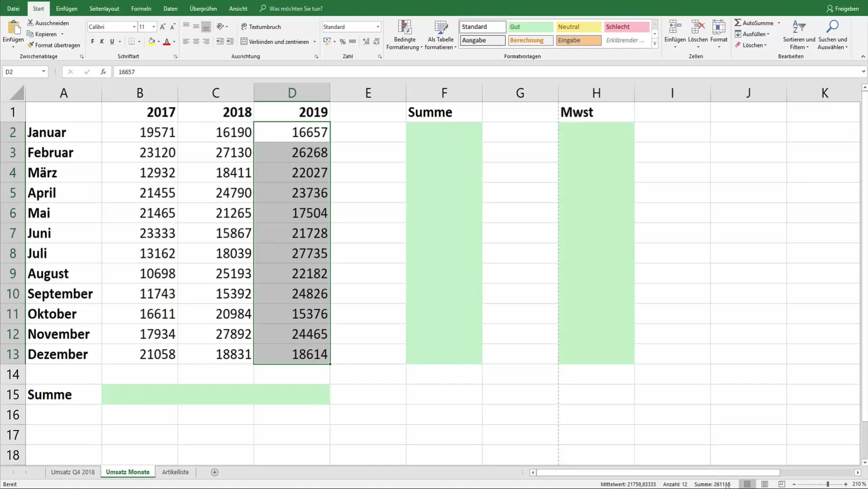Screen dimensions: 868x489
Task: Switch to page break preview in status bar
Action: (x=782, y=484)
